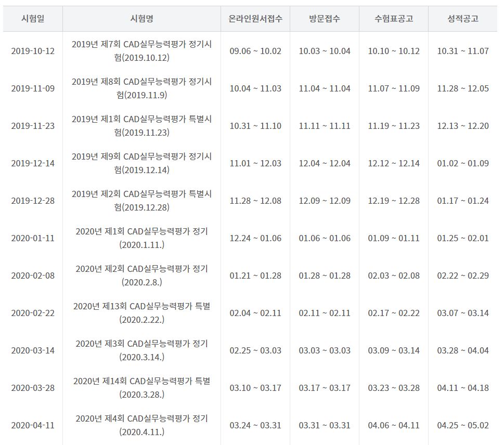Click the 시험명 column header
Screen dimensions: 504x445
[142, 19]
